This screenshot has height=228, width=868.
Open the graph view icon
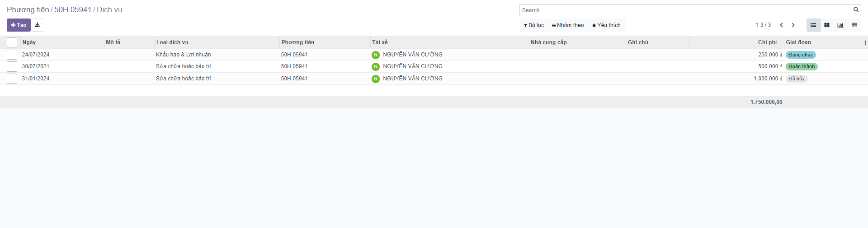tap(840, 25)
